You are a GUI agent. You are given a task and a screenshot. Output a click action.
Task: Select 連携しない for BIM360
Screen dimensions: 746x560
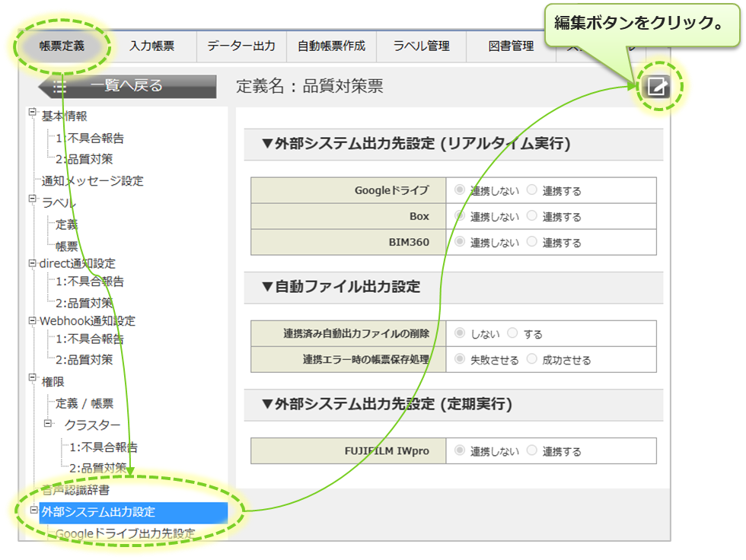460,242
